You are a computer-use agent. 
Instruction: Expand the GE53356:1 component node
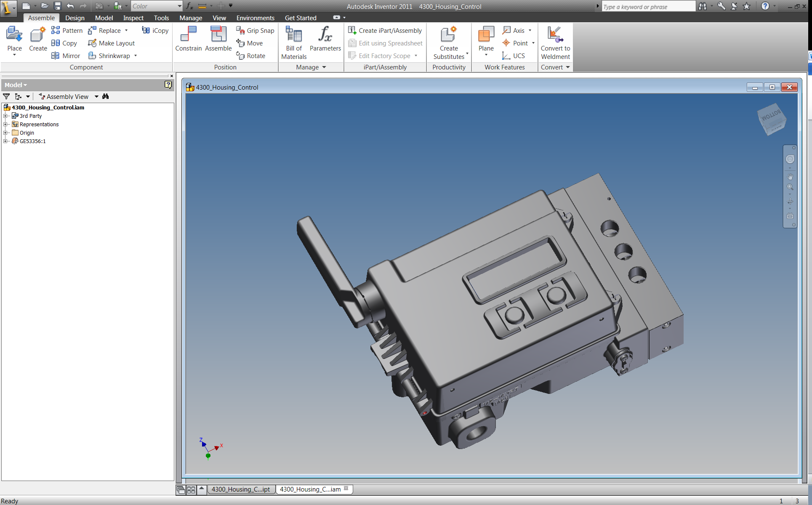point(5,141)
